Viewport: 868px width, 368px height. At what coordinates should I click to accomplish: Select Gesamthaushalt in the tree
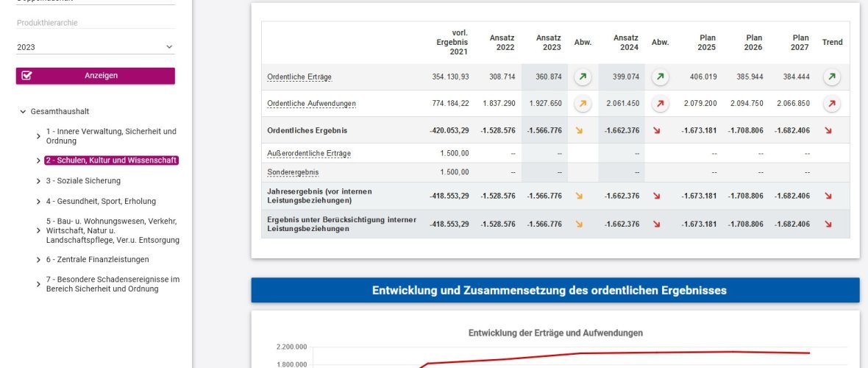[60, 111]
